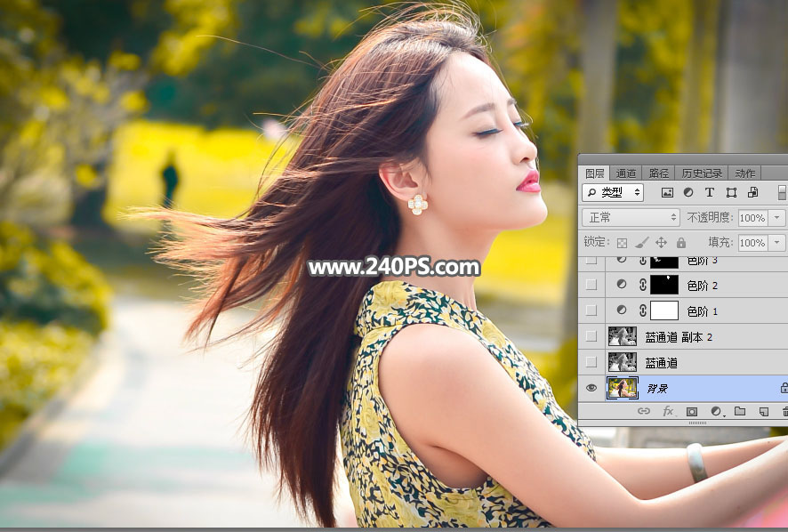The image size is (788, 532).
Task: Click the Add layer mask icon
Action: [690, 411]
